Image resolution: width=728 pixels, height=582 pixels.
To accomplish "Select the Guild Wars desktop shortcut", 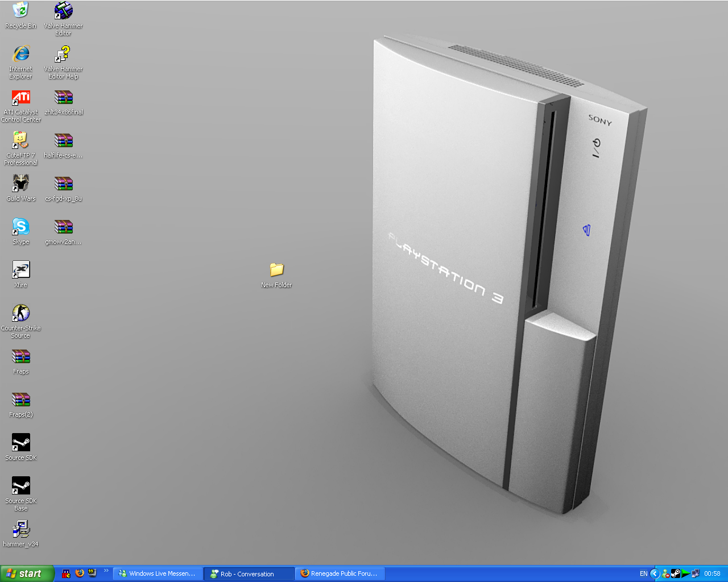I will [21, 184].
